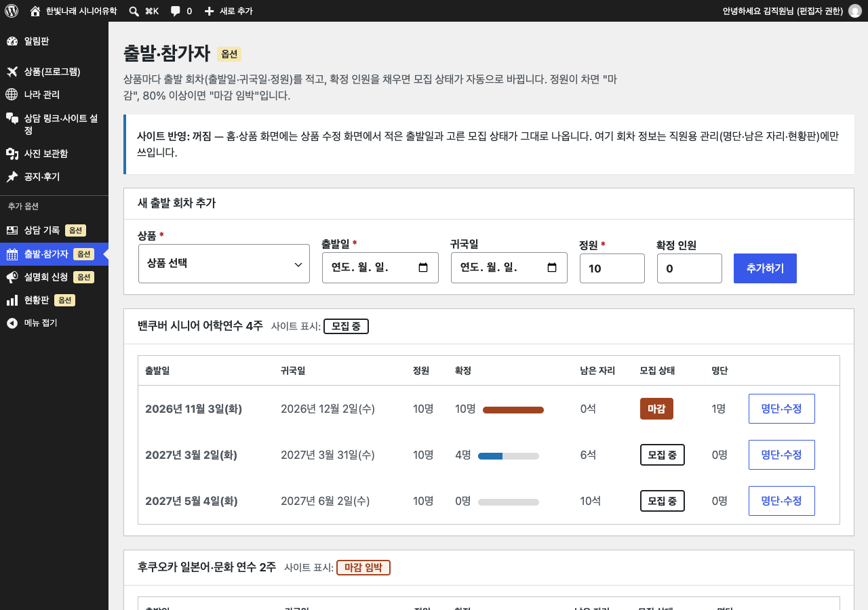Screen dimensions: 868x610
Task: Click the full progress bar for 10명 확정
Action: coord(513,409)
